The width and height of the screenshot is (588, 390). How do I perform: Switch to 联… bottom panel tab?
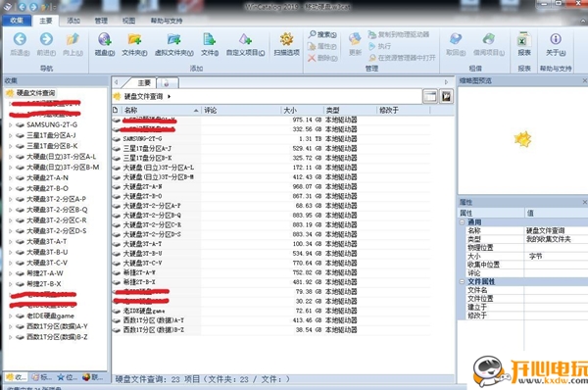93,377
